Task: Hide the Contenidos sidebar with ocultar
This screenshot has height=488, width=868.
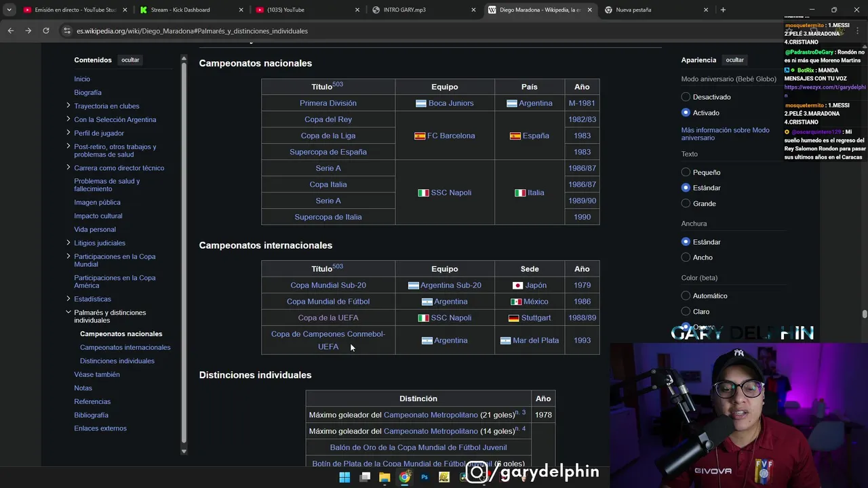Action: click(130, 60)
